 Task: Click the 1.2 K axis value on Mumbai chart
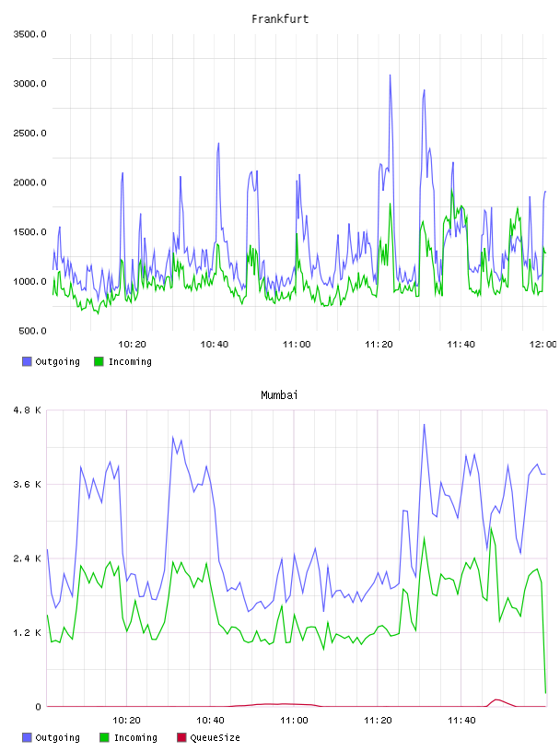coord(28,633)
